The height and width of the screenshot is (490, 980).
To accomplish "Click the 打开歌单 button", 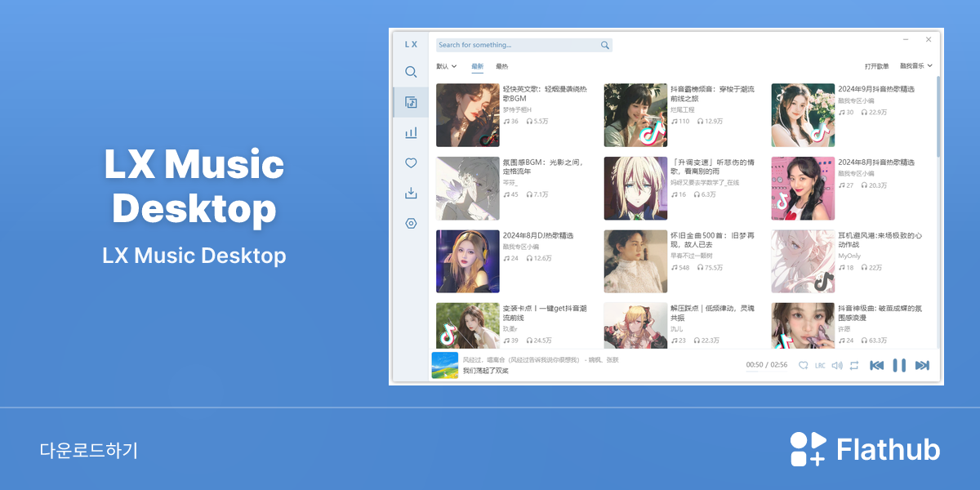I will pos(877,66).
